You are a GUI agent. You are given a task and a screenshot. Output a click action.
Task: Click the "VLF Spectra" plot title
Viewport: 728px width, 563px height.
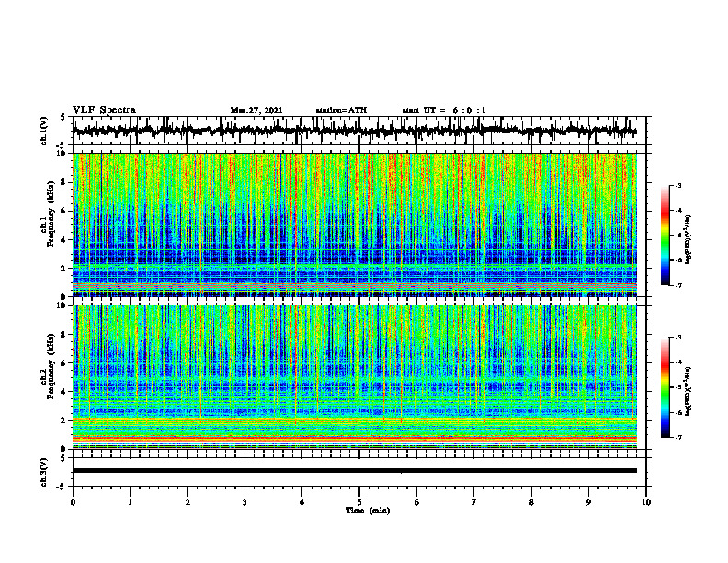[x=104, y=110]
